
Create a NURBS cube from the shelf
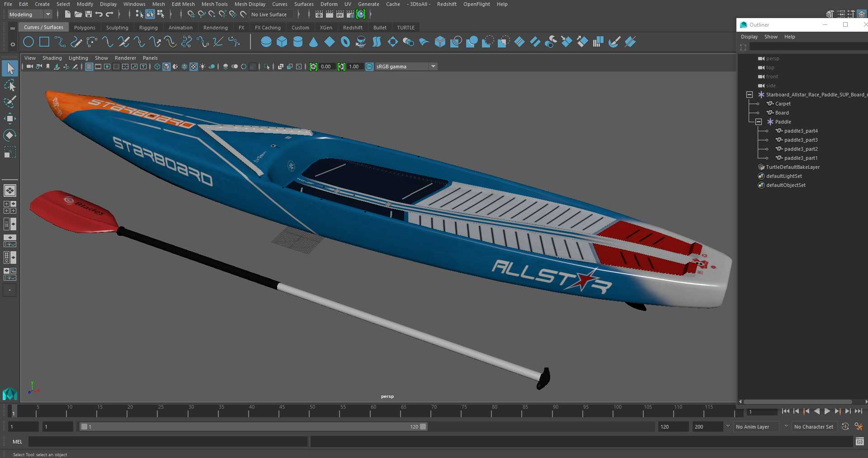tap(282, 42)
